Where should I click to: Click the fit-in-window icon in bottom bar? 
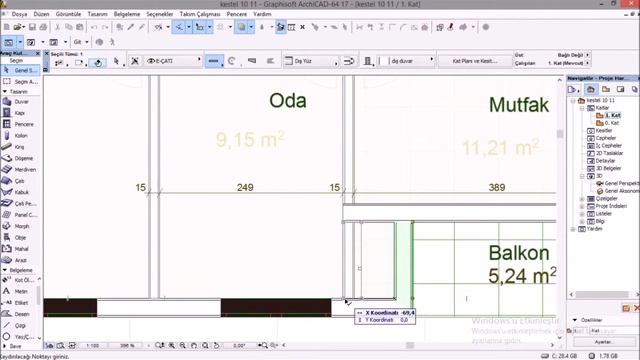pyautogui.click(x=205, y=346)
